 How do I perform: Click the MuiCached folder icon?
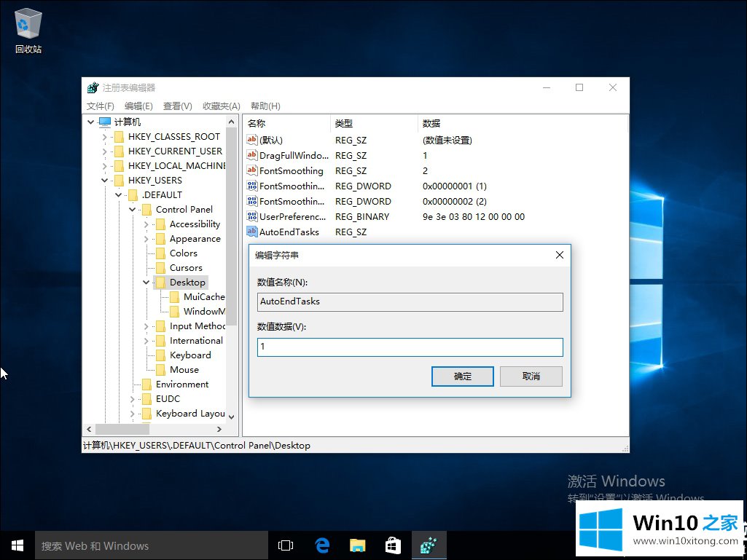pos(175,297)
